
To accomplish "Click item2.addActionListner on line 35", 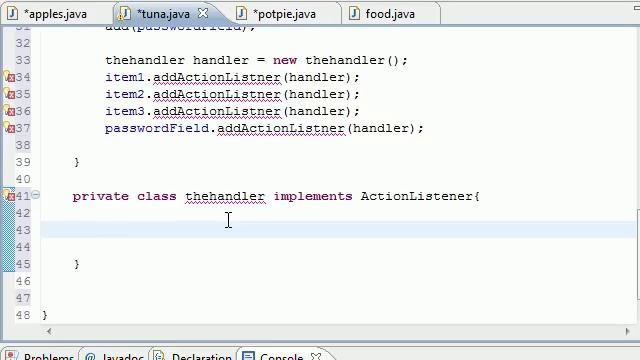I will [x=193, y=94].
